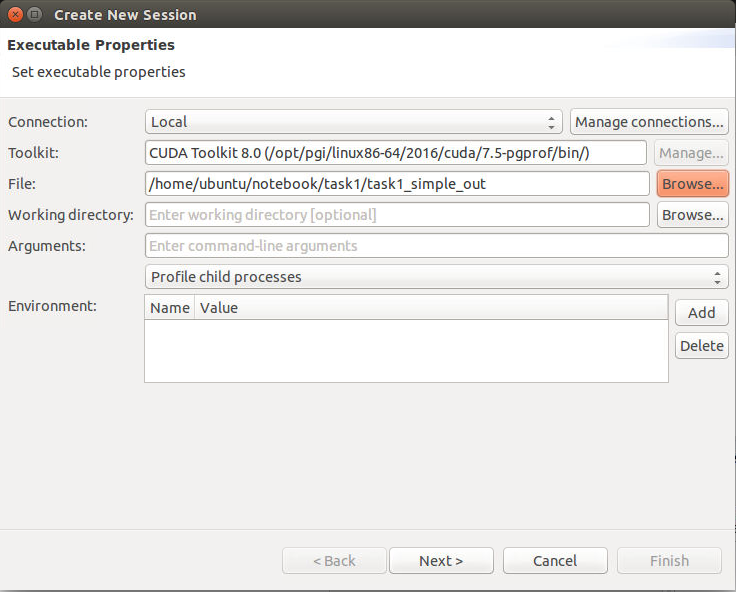Cancel the Create New Session dialog
Viewport: 736px width, 592px height.
pyautogui.click(x=555, y=561)
